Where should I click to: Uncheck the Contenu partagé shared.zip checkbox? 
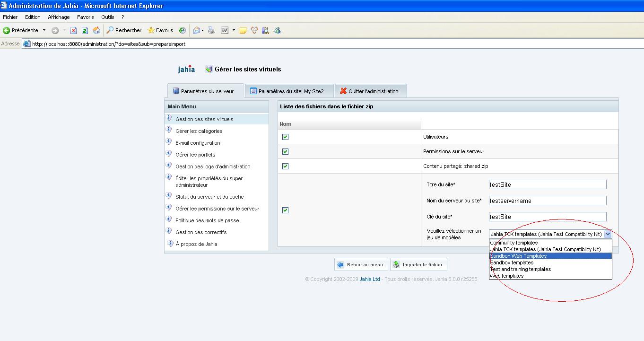click(x=285, y=166)
